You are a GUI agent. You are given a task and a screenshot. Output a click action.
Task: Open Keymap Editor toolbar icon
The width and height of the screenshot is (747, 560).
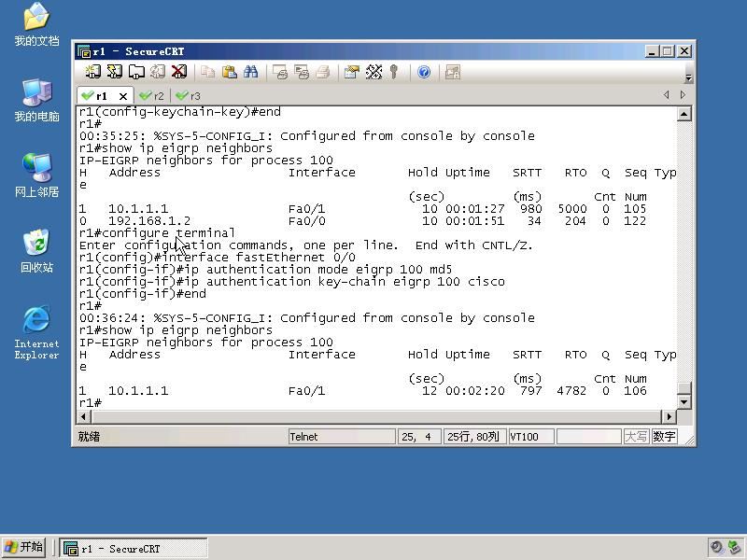(373, 72)
